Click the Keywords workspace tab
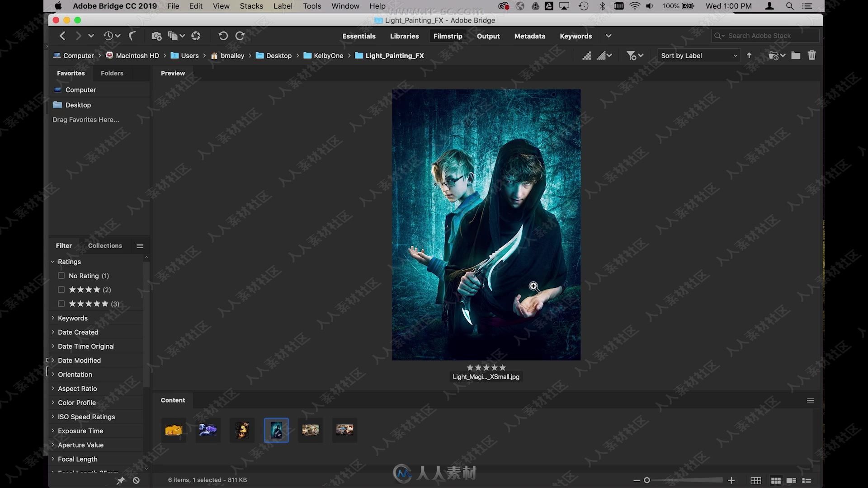The image size is (868, 488). (x=576, y=36)
